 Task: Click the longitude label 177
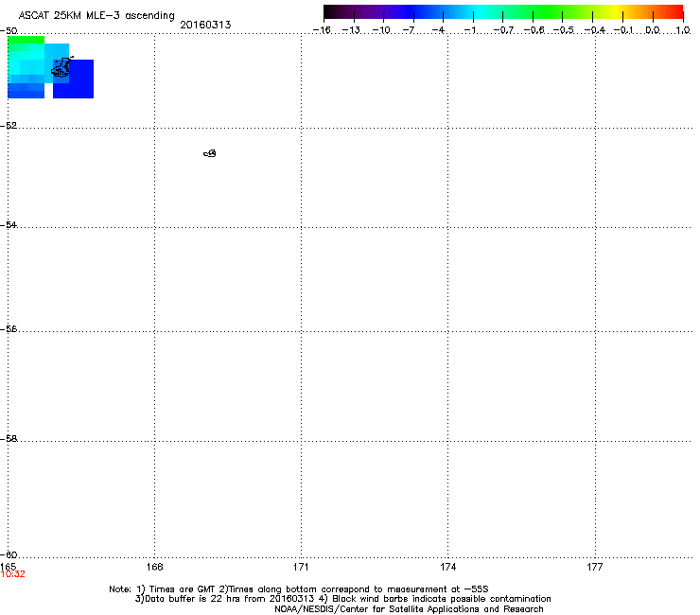[595, 567]
